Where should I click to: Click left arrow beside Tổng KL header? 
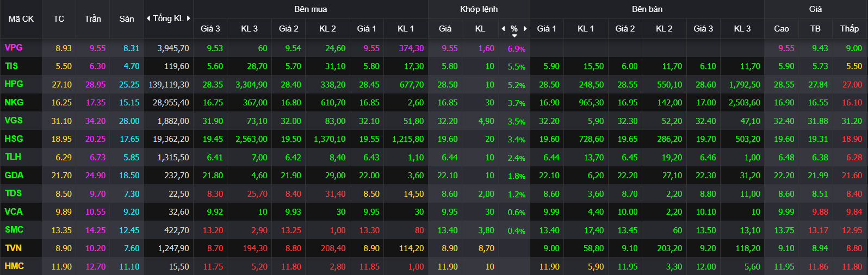148,18
